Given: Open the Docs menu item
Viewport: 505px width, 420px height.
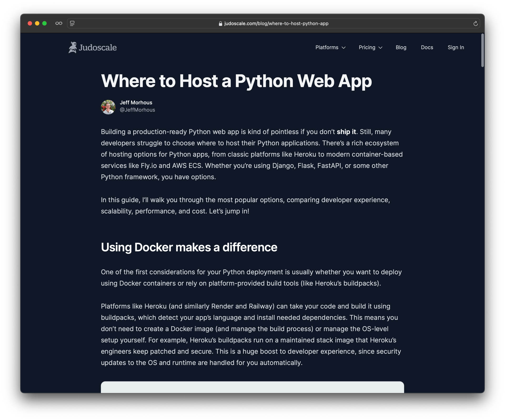Looking at the screenshot, I should [427, 47].
